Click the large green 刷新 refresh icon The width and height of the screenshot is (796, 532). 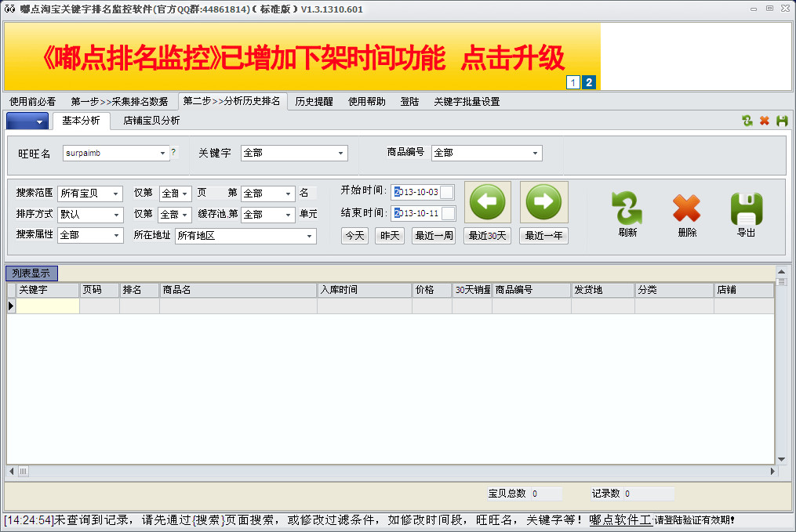pos(627,208)
